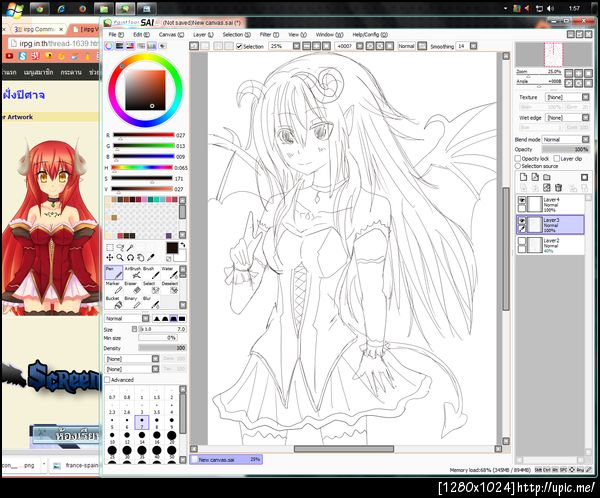The image size is (600, 498).
Task: Select the Binary pen tool
Action: point(133,302)
